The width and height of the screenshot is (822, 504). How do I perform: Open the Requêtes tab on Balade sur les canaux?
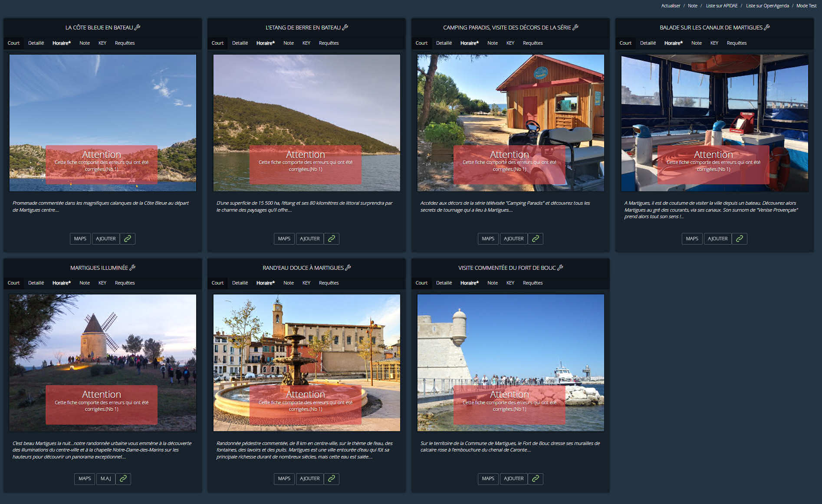pos(737,43)
